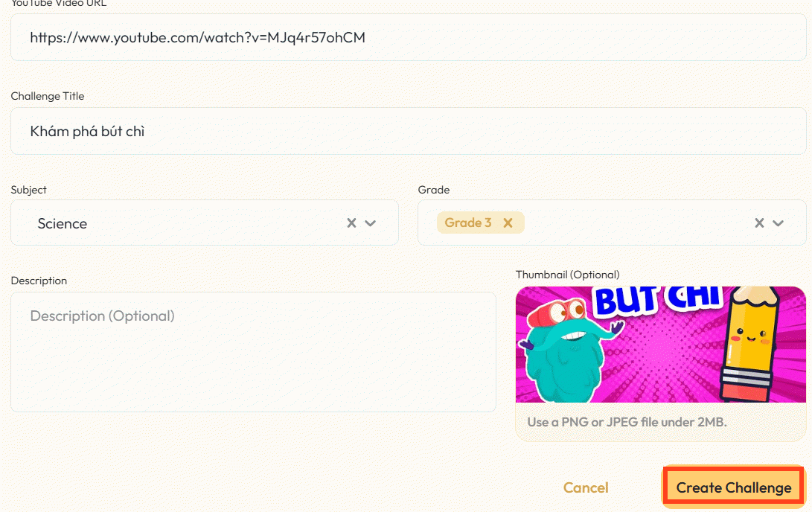The height and width of the screenshot is (512, 812).
Task: Clear all selected grades
Action: tap(759, 223)
